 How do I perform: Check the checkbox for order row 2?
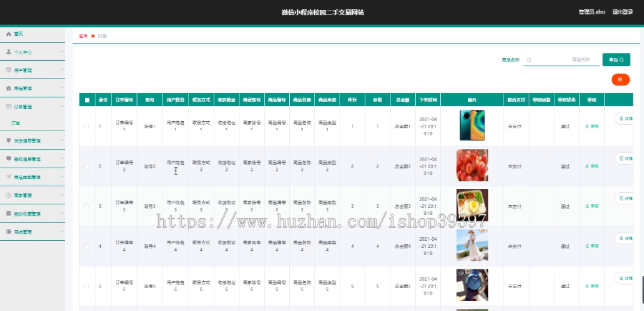tap(87, 166)
